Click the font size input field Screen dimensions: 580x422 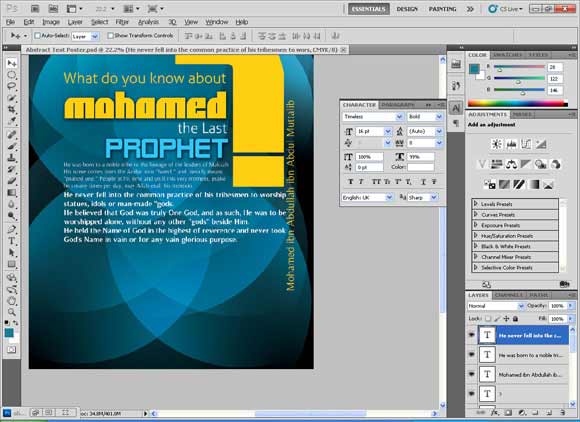370,131
